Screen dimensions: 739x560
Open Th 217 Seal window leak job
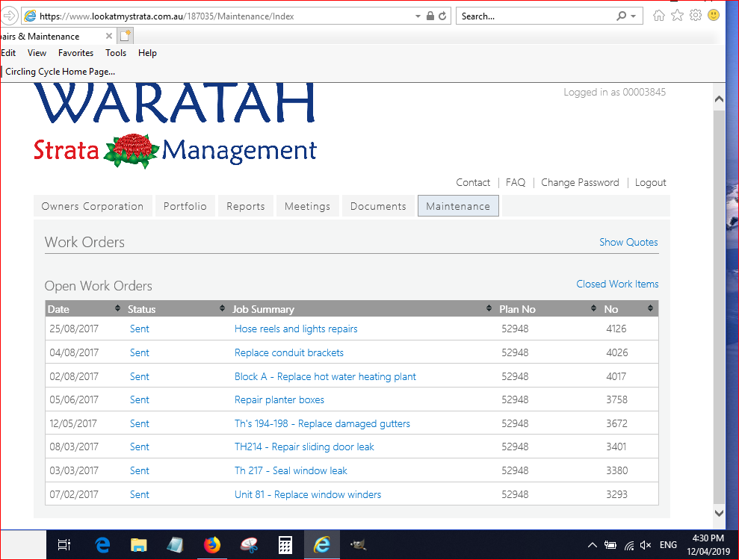(x=291, y=471)
